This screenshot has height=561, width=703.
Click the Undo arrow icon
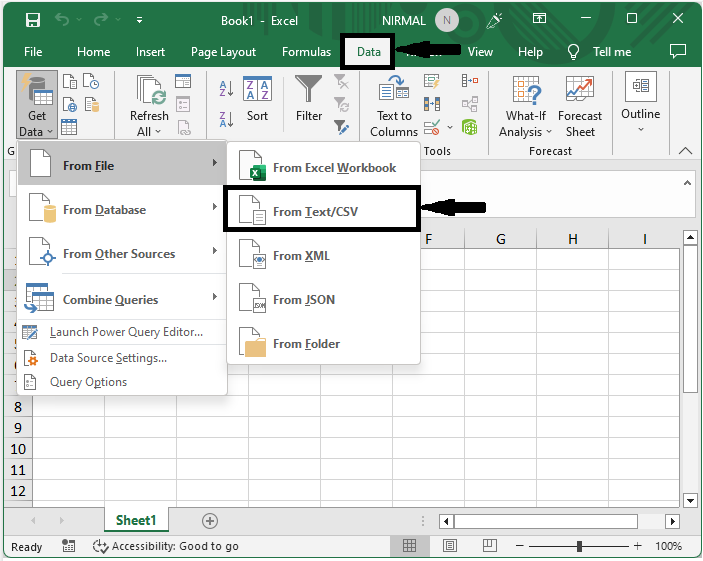[x=62, y=20]
